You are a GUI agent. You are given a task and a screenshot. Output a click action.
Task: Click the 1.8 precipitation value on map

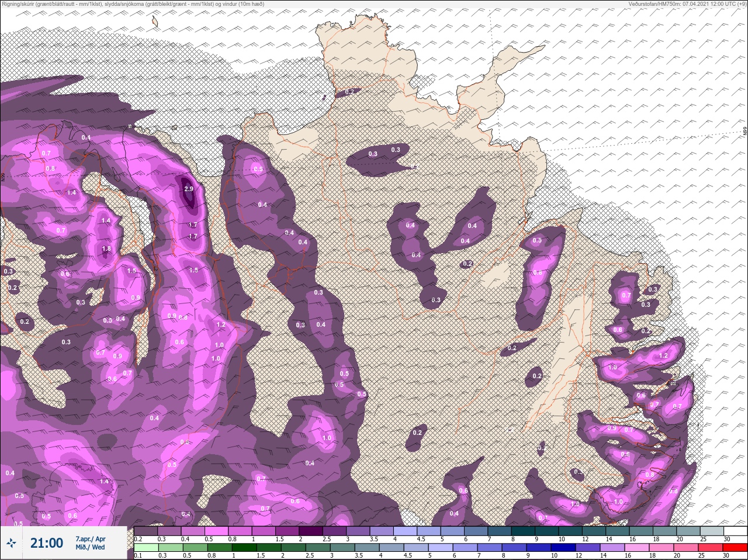pos(106,248)
